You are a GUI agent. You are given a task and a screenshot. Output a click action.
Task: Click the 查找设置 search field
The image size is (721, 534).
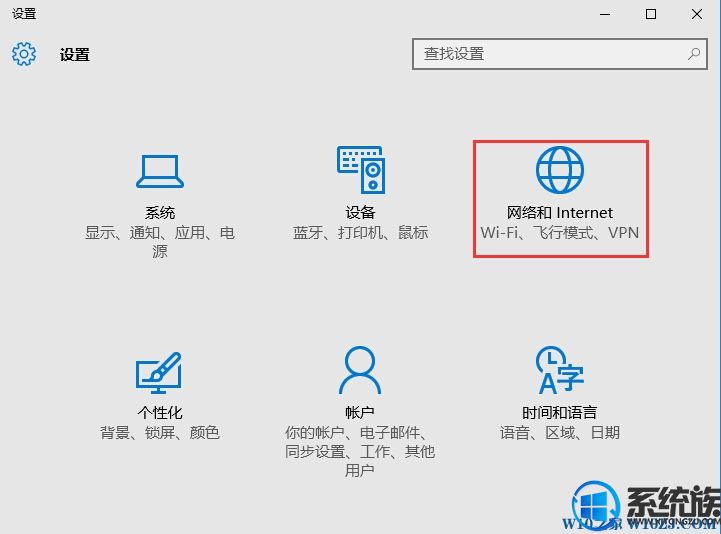(x=560, y=54)
